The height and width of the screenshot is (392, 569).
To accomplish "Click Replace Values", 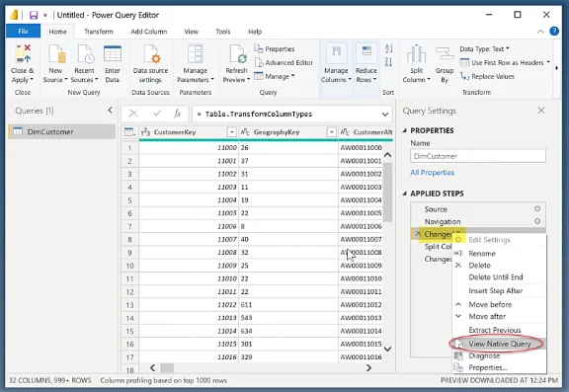I will click(487, 76).
